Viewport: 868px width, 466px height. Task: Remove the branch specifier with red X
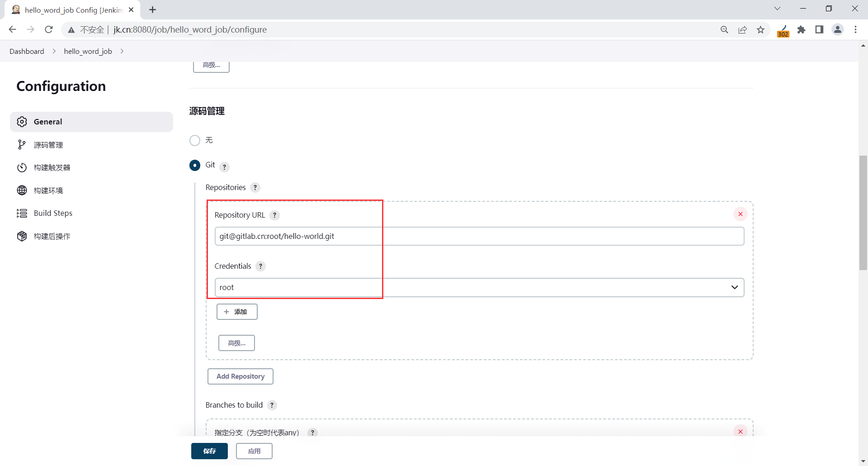coord(741,431)
